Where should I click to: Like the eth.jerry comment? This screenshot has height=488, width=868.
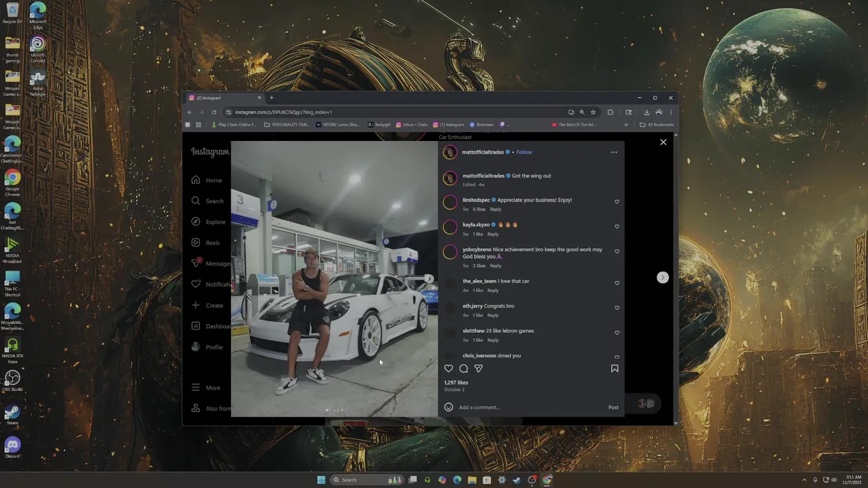[616, 308]
